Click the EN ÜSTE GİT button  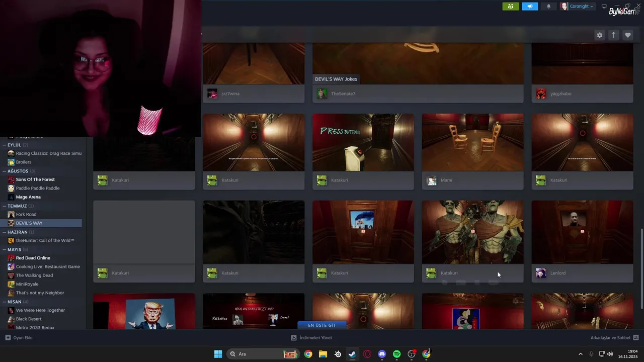tap(321, 325)
